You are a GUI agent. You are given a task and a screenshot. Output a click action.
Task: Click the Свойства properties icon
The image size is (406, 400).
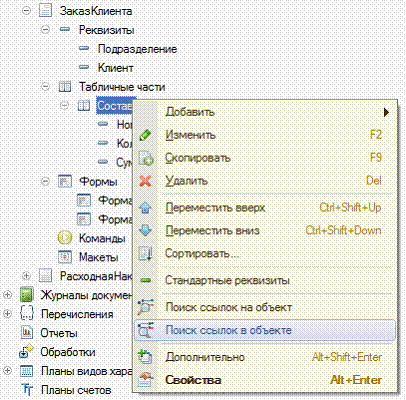145,380
